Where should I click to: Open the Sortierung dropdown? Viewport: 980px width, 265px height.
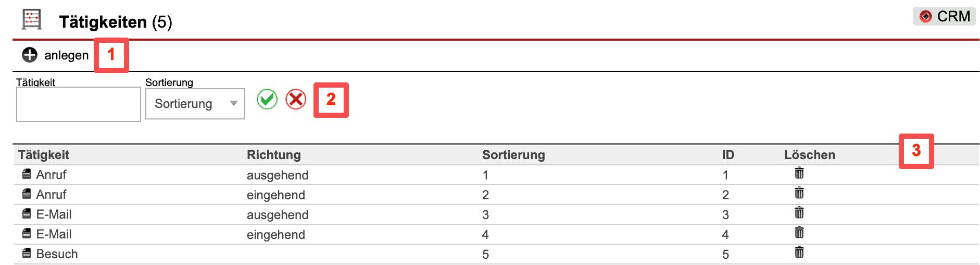point(195,104)
